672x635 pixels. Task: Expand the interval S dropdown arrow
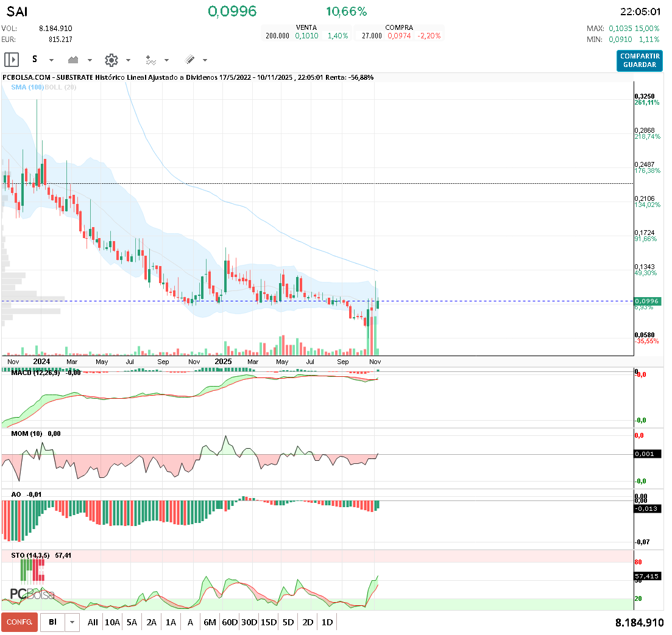51,60
